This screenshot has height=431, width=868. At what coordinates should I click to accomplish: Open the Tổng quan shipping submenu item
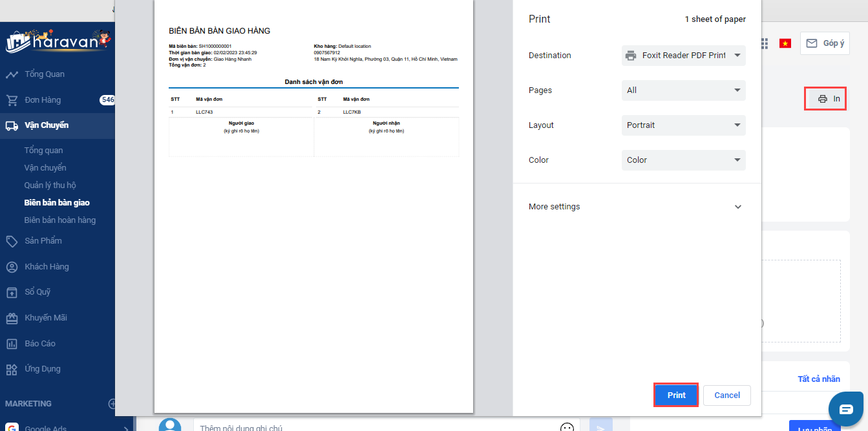[43, 151]
